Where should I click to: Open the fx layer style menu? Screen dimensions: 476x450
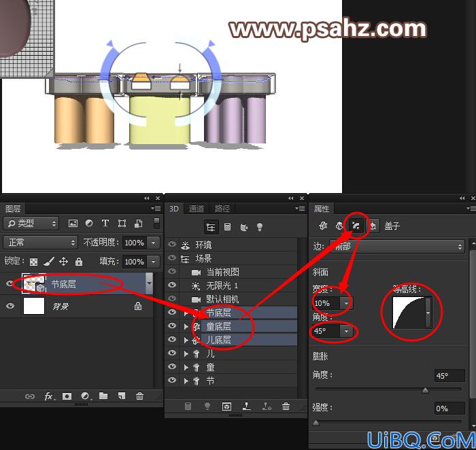[49, 396]
